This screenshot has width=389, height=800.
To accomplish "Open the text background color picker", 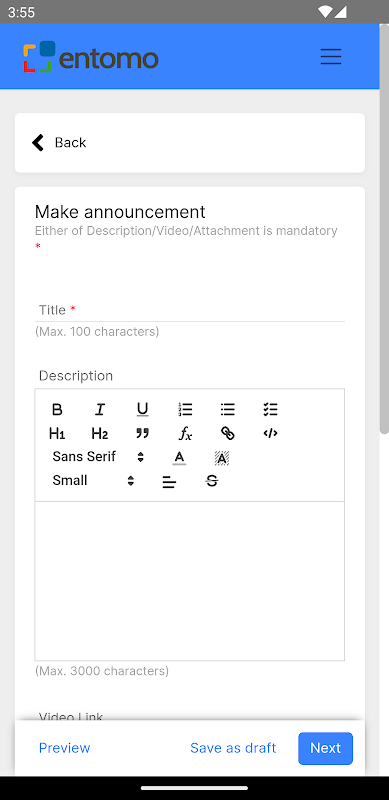I will coord(222,458).
